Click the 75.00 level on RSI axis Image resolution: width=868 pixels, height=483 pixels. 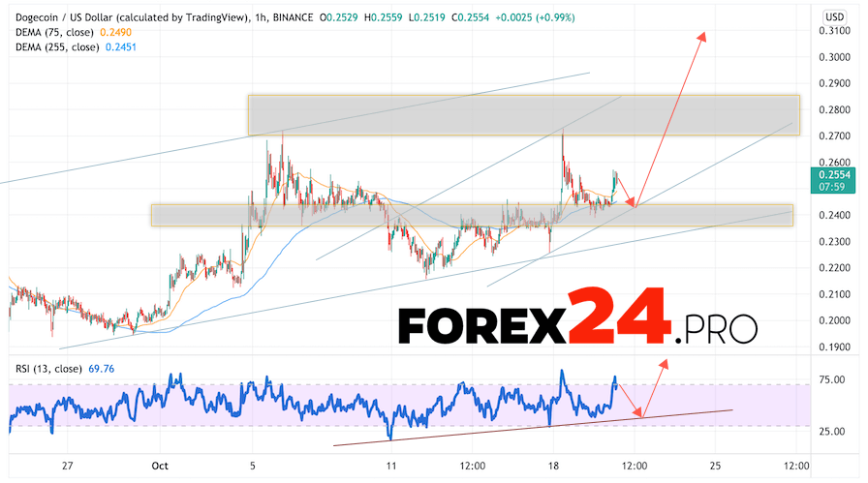(x=833, y=380)
